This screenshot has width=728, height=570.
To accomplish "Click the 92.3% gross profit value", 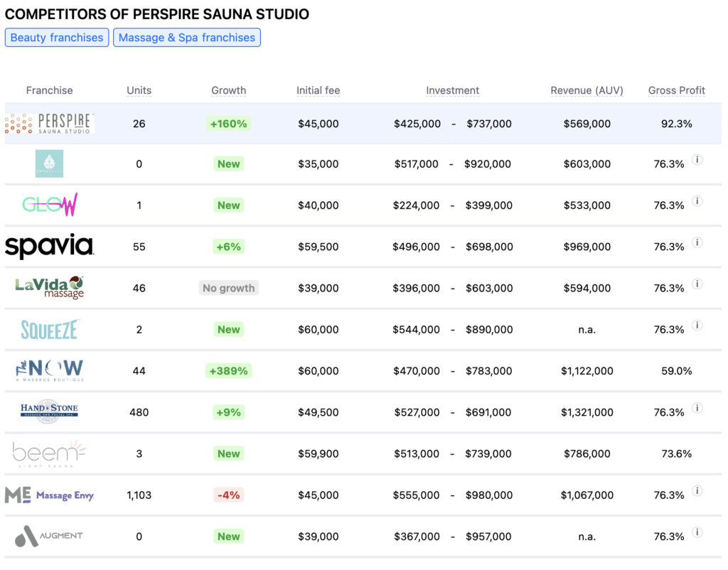I will [677, 124].
